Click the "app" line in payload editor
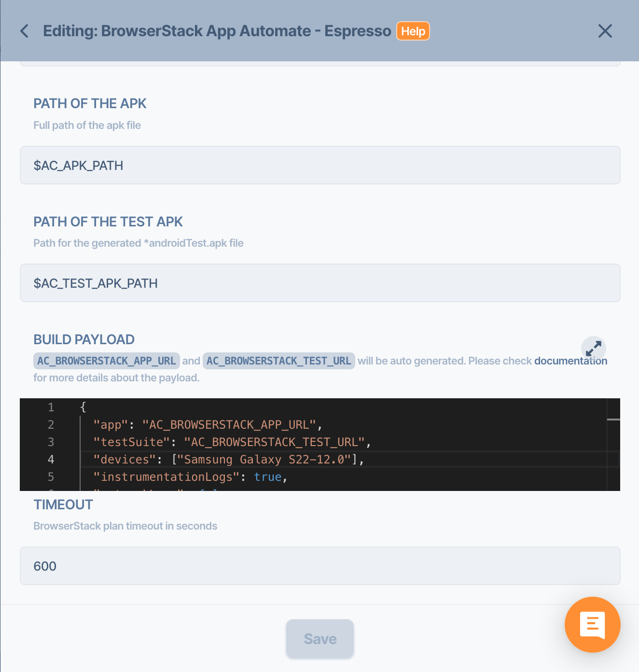Viewport: 639px width, 672px height. click(x=208, y=424)
